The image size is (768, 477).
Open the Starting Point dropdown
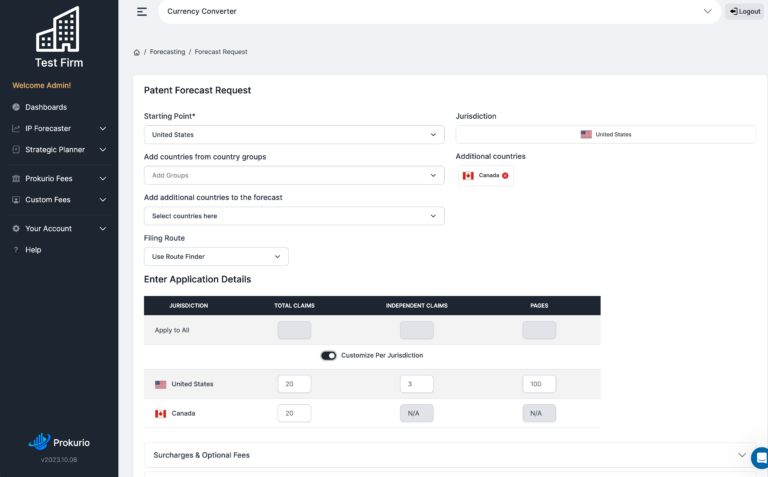[x=294, y=135]
